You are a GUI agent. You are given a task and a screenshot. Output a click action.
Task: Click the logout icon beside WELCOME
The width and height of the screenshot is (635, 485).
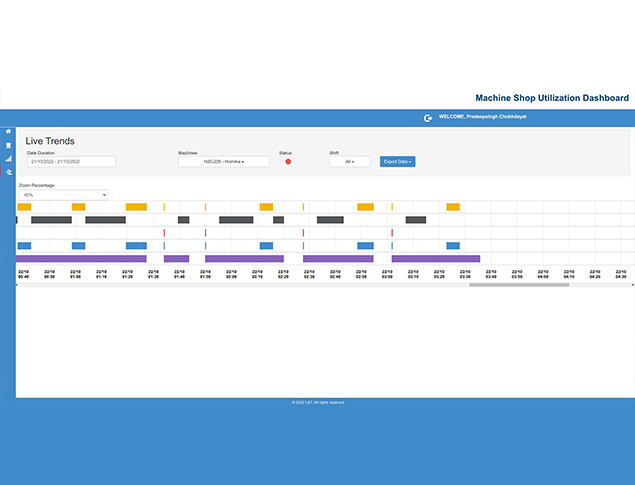pos(428,118)
